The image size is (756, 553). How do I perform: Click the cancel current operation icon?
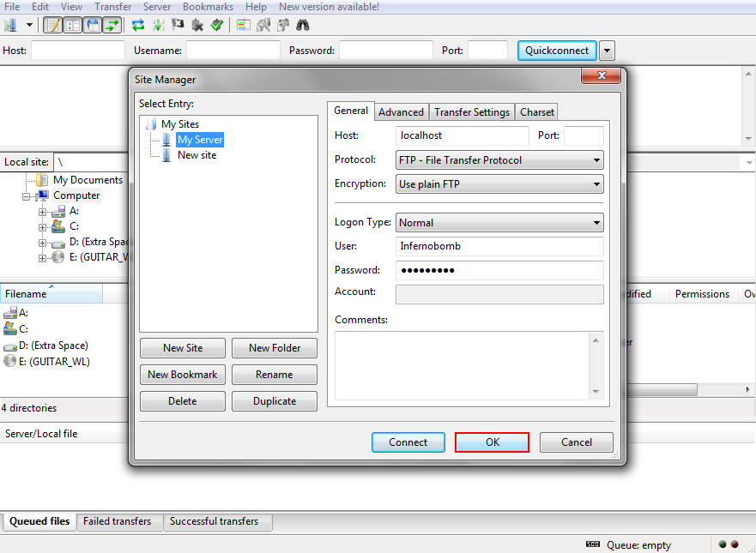178,25
